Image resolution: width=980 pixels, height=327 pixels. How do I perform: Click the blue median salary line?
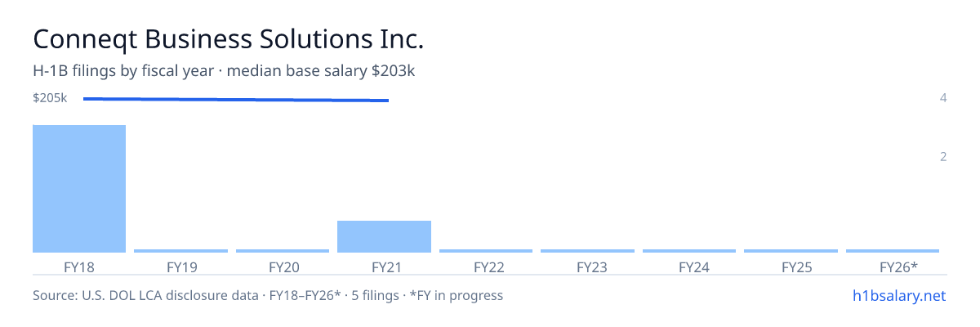236,100
